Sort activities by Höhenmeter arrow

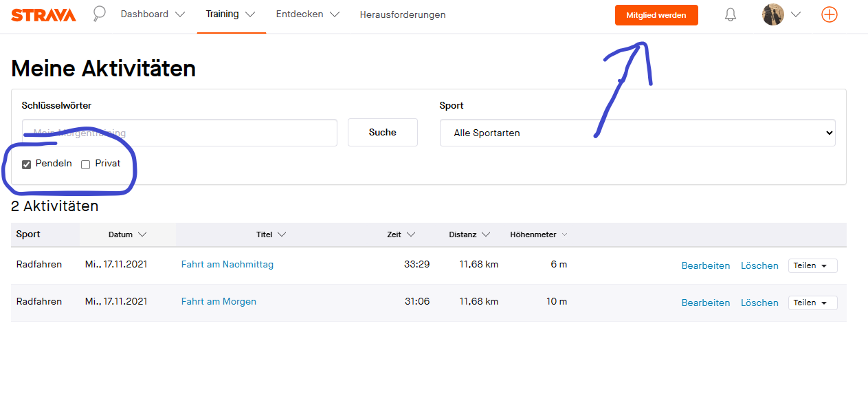coord(565,234)
